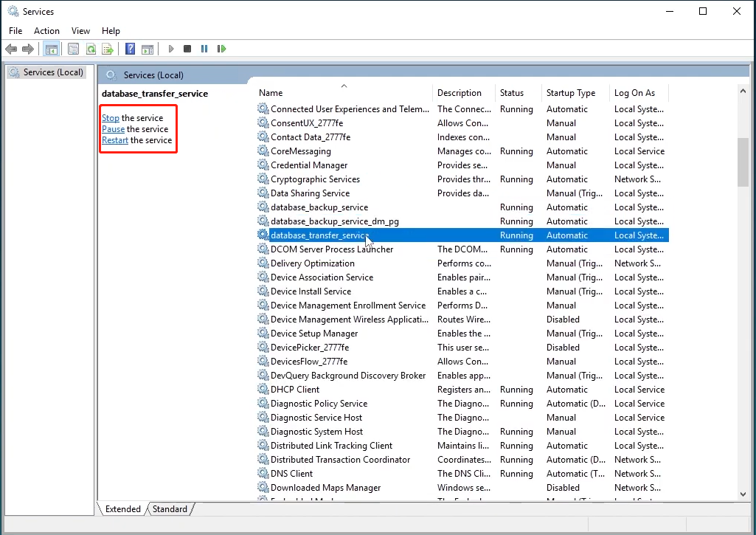756x535 pixels.
Task: Click gear icon beside Credential Manager
Action: coord(263,165)
